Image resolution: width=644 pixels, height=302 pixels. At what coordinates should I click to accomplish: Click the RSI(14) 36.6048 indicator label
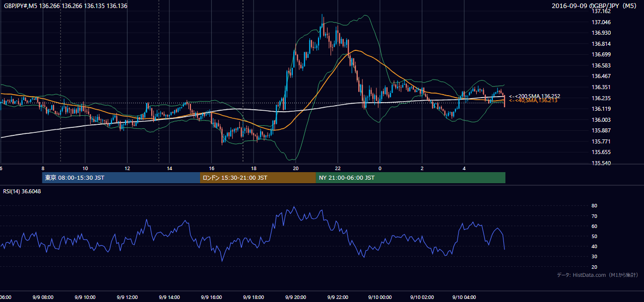22,191
